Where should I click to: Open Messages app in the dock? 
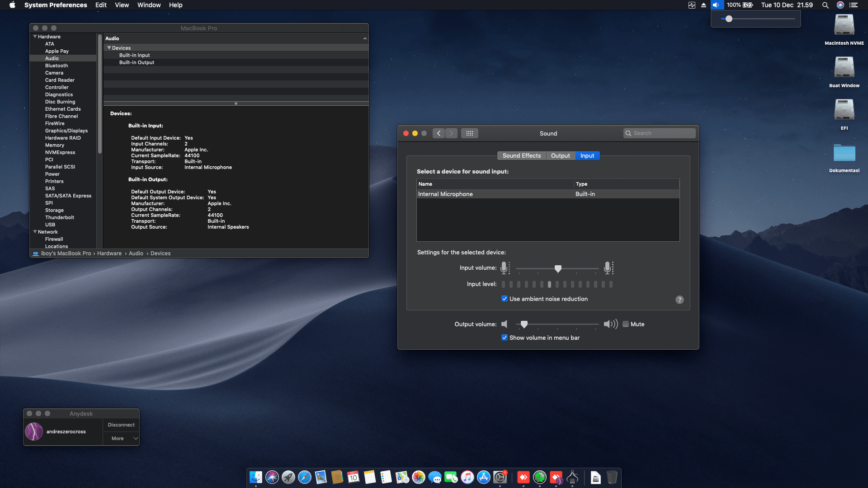tap(435, 477)
